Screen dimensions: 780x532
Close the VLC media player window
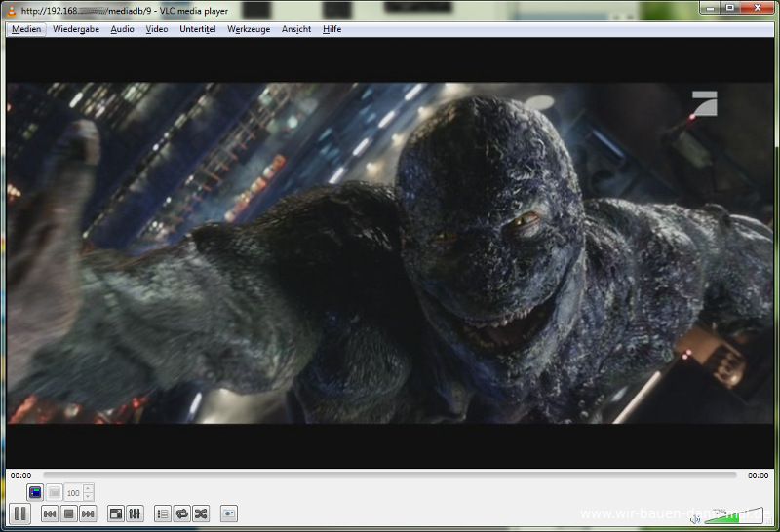[758, 8]
